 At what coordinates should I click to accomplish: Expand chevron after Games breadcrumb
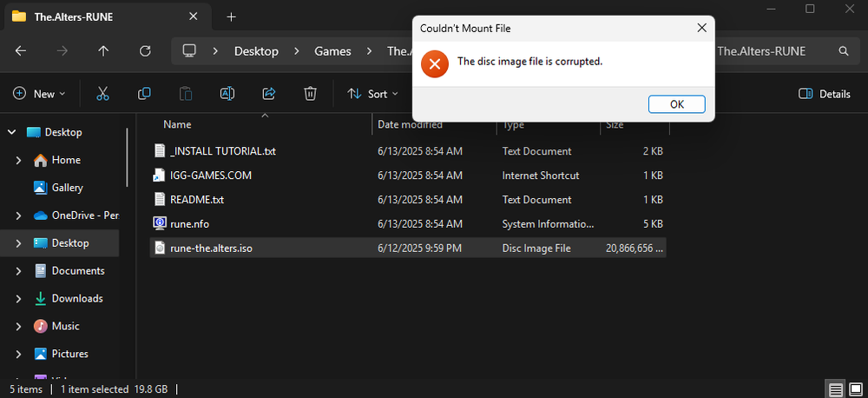click(369, 51)
